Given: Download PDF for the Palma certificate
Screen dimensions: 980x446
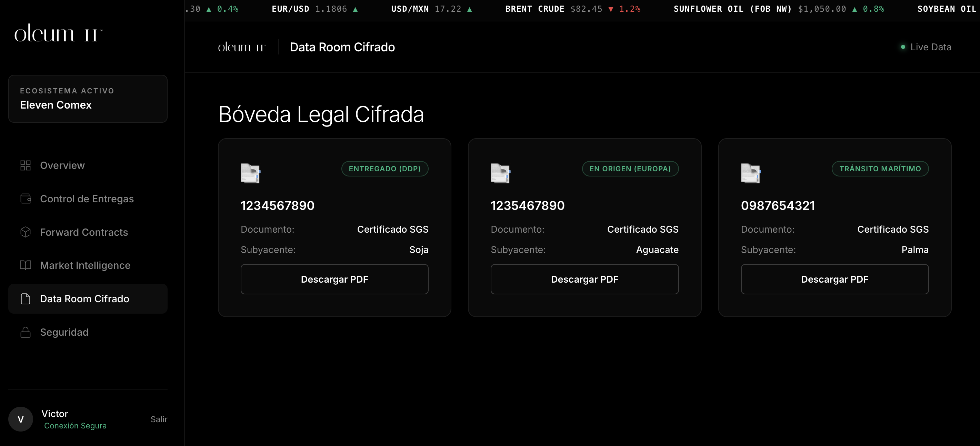Looking at the screenshot, I should click(834, 279).
